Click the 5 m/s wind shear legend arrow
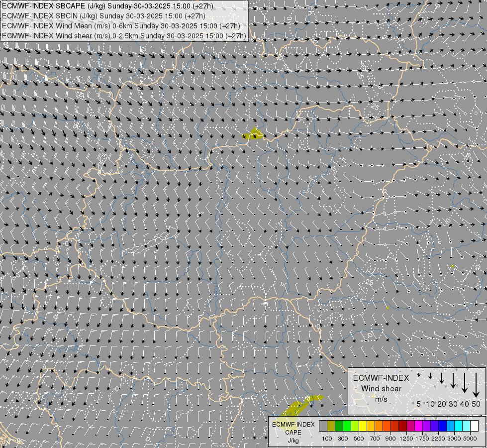The width and height of the screenshot is (487, 448). click(419, 375)
